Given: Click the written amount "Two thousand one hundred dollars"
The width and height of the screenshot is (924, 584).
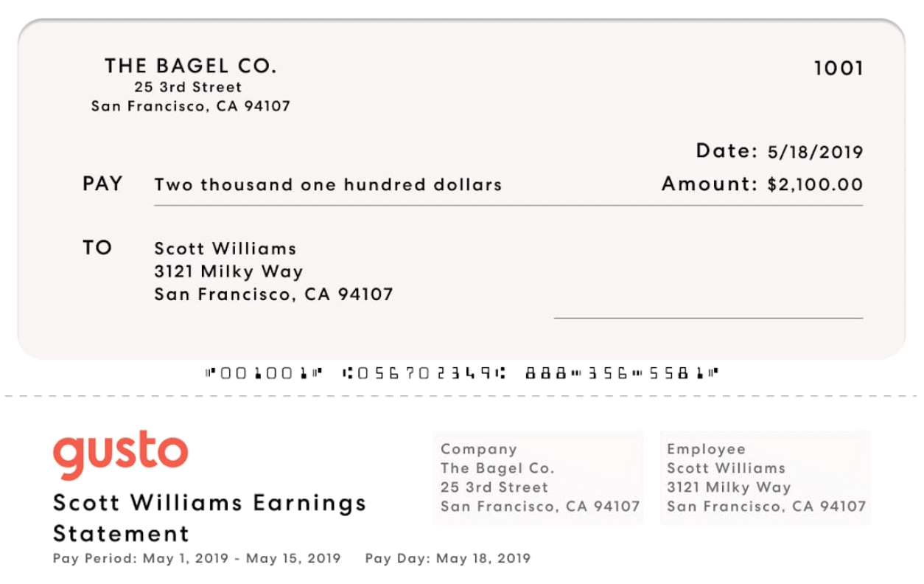Looking at the screenshot, I should (x=328, y=184).
